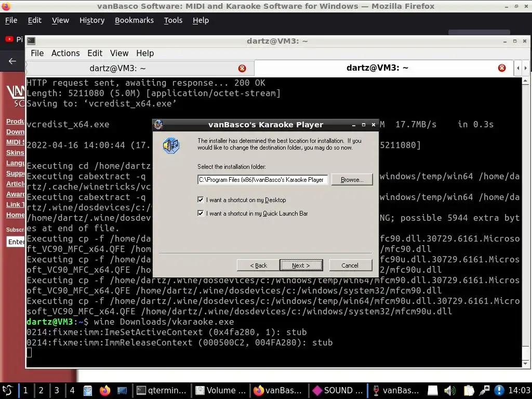Open the Firefox Bookmarks menu

[x=134, y=20]
